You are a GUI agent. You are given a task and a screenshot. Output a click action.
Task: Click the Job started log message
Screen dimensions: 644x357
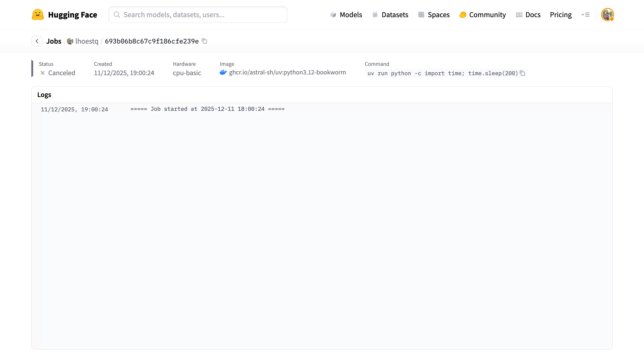click(x=208, y=109)
